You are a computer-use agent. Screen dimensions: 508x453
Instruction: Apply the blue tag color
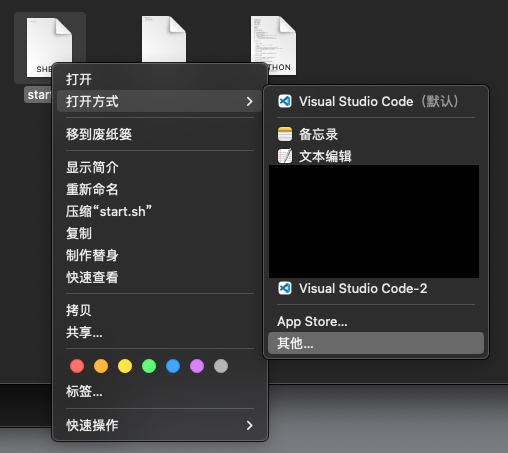click(173, 366)
